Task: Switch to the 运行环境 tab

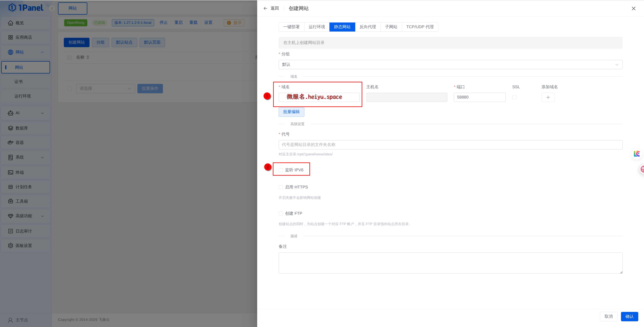Action: [x=317, y=27]
